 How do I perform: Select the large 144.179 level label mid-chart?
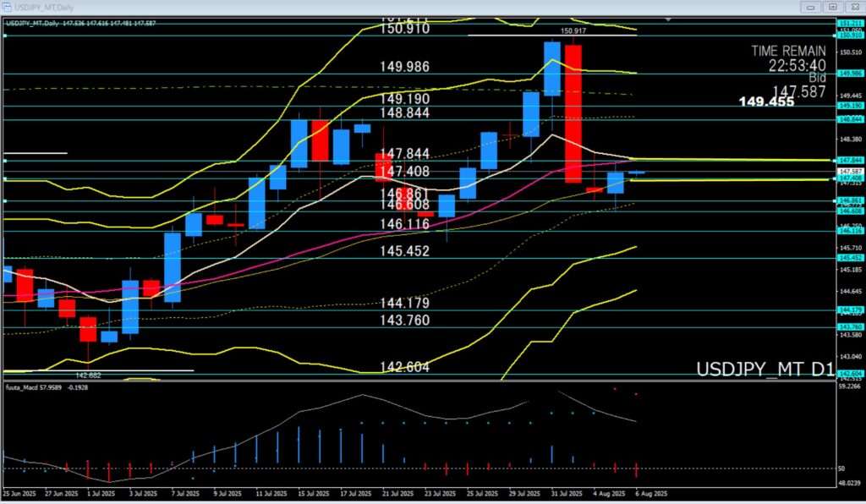coord(404,303)
